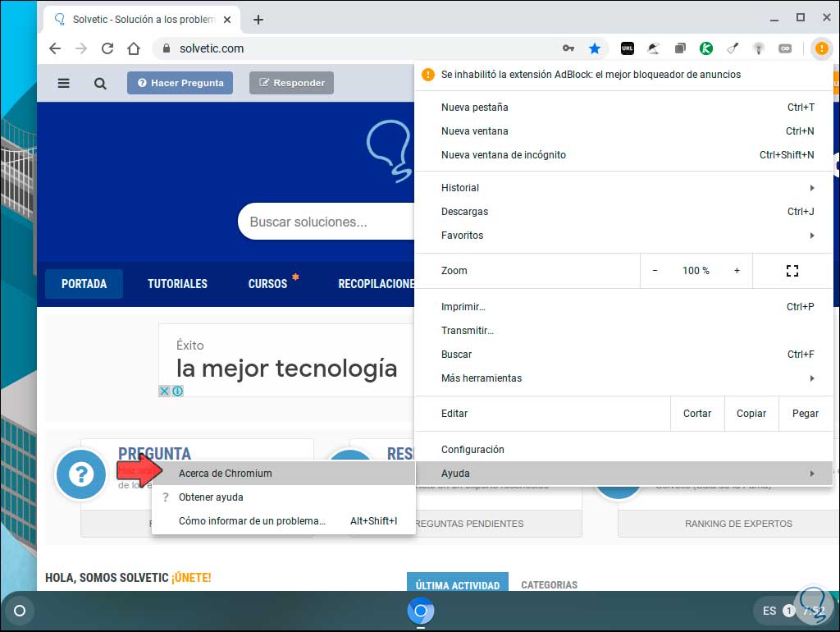
Task: Click the Responder button
Action: 291,83
